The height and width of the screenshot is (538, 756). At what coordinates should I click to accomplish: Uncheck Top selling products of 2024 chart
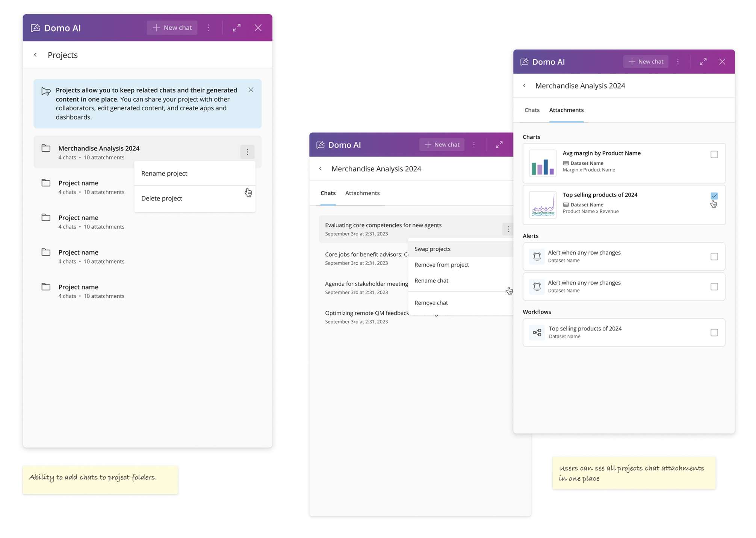click(714, 196)
